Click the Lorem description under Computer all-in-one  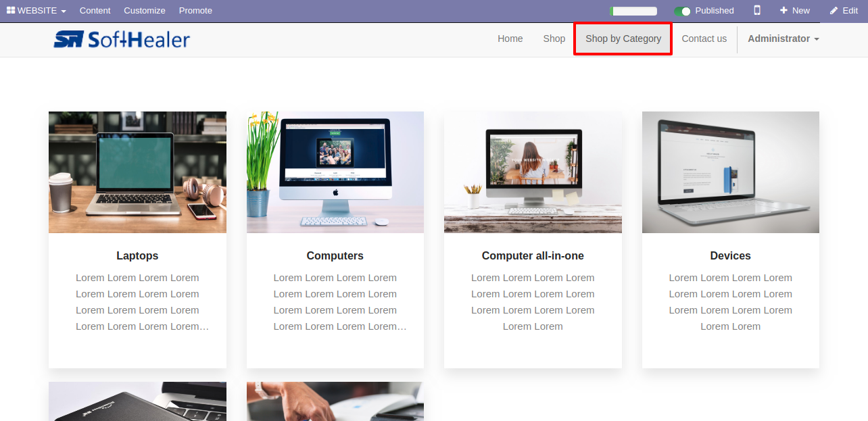point(533,302)
